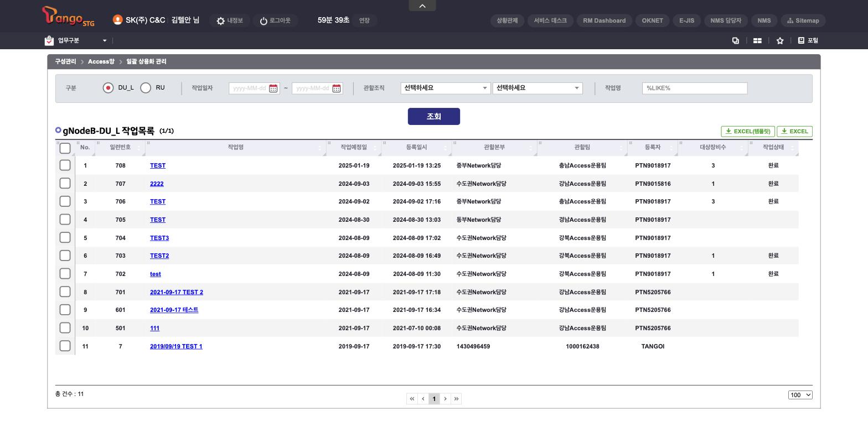This screenshot has width=868, height=427.
Task: Click the 조회 search button
Action: pyautogui.click(x=434, y=116)
